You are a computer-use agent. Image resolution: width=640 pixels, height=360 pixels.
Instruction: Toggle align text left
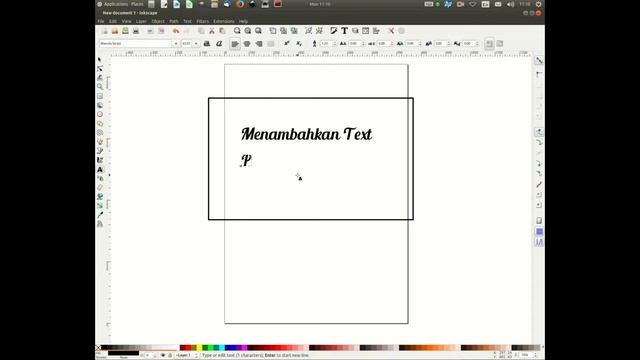[235, 44]
